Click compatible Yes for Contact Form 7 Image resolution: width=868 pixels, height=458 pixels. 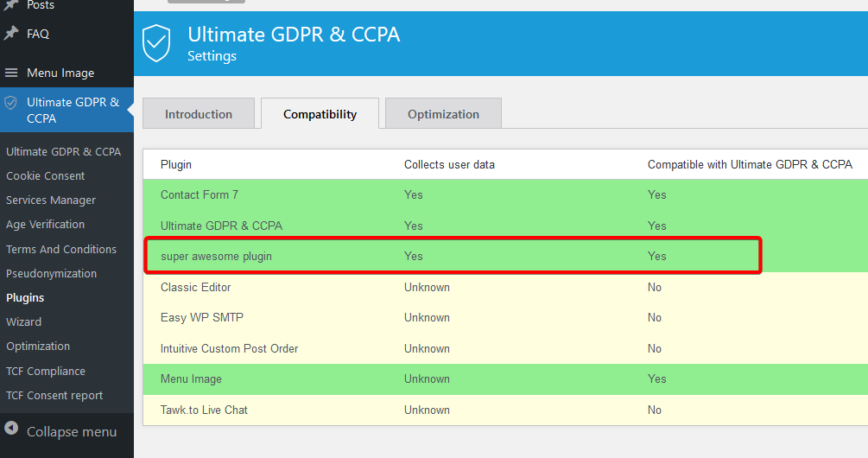(x=657, y=195)
